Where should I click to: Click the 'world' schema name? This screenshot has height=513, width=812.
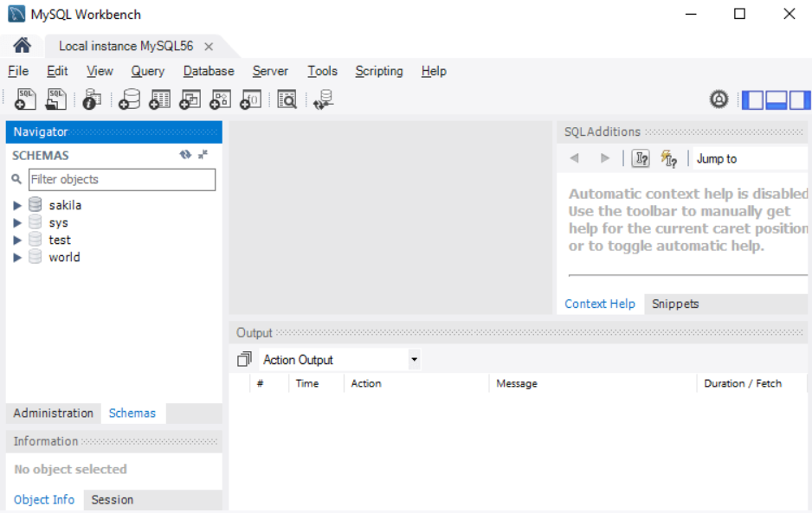coord(64,257)
